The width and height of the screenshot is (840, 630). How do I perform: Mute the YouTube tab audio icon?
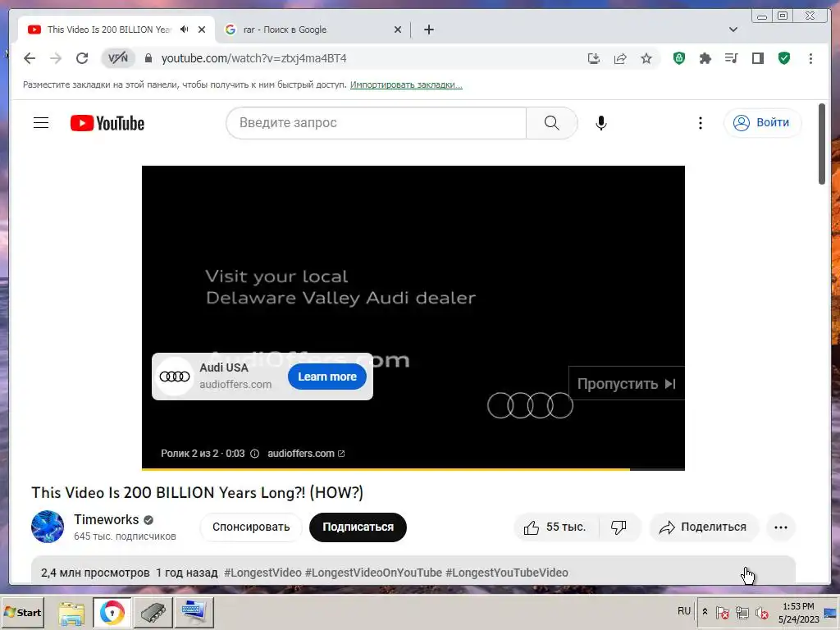[x=185, y=30]
